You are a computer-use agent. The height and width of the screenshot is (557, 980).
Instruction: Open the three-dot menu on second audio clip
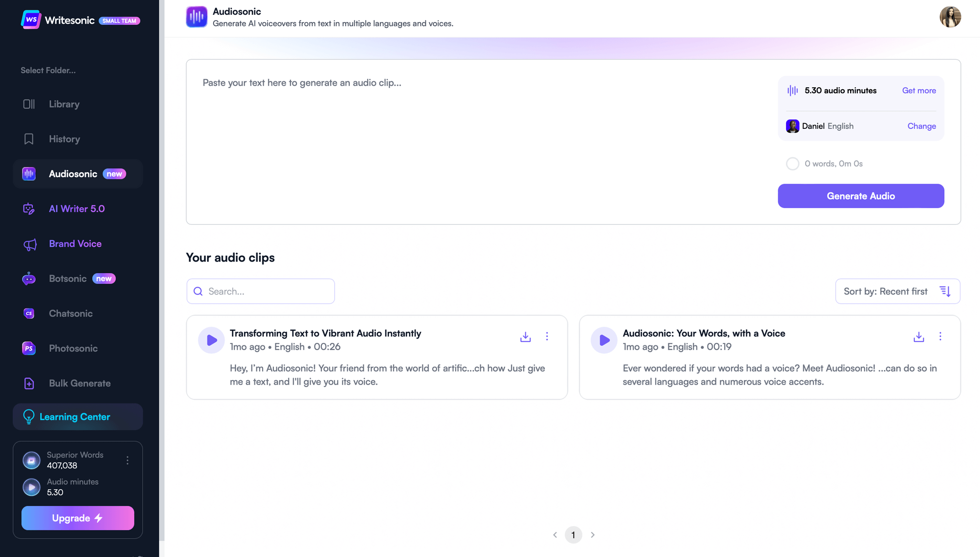(940, 337)
